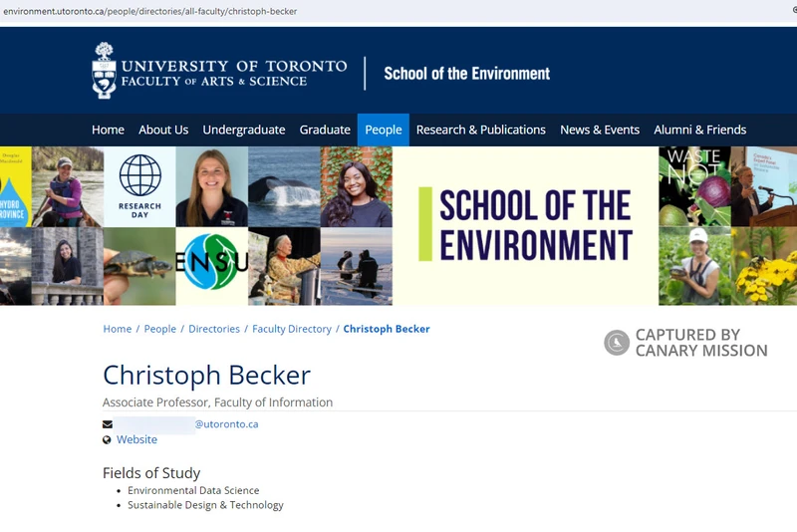Open the Graduate menu
This screenshot has width=797, height=532.
click(x=325, y=131)
